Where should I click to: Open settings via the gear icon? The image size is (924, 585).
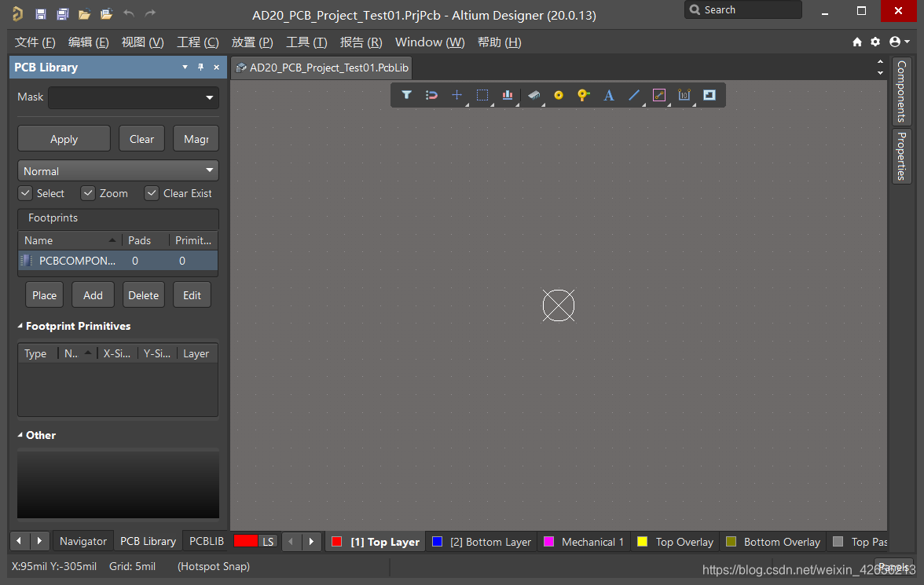pyautogui.click(x=875, y=42)
